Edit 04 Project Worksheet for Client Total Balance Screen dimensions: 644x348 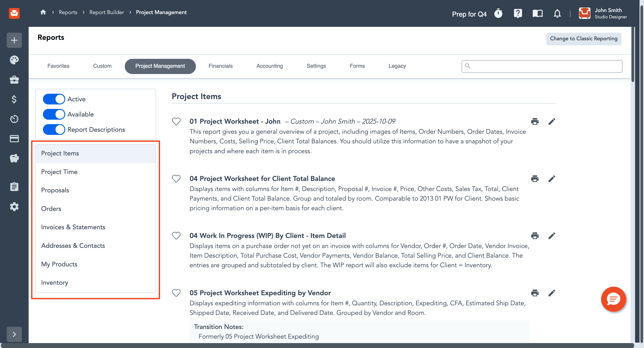click(x=552, y=178)
